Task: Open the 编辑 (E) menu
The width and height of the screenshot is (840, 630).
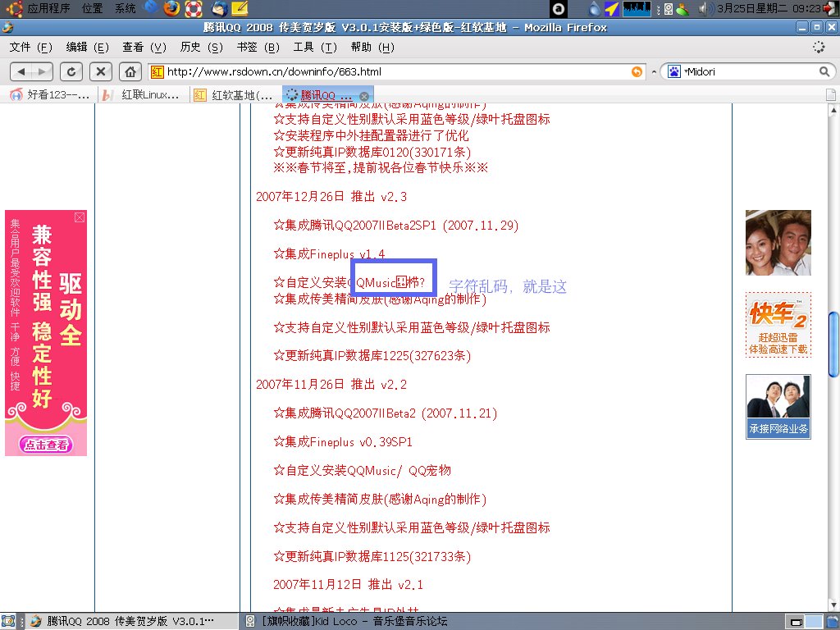Action: (87, 47)
